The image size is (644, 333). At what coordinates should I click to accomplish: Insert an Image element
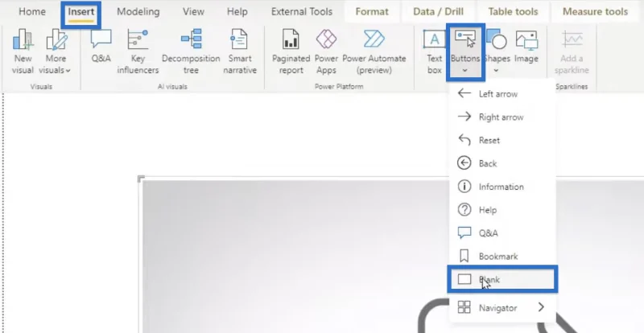tap(526, 47)
